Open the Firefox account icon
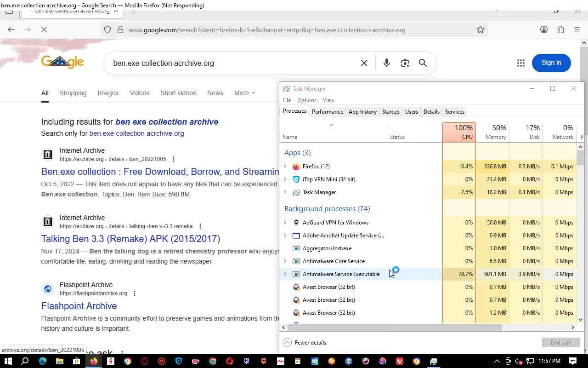The width and height of the screenshot is (588, 368). [x=544, y=29]
